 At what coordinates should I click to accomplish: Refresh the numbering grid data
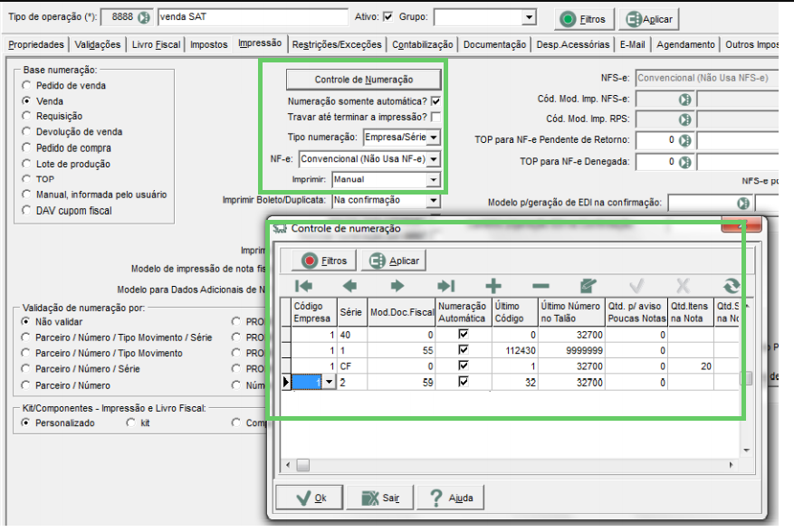(x=731, y=286)
